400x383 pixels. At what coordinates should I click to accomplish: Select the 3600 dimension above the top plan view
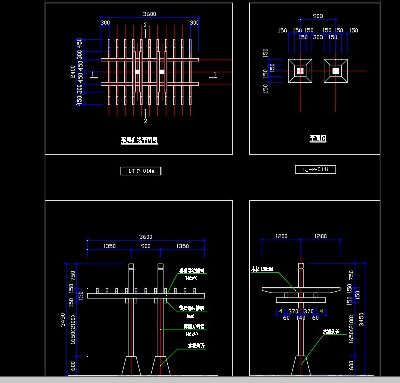point(149,14)
